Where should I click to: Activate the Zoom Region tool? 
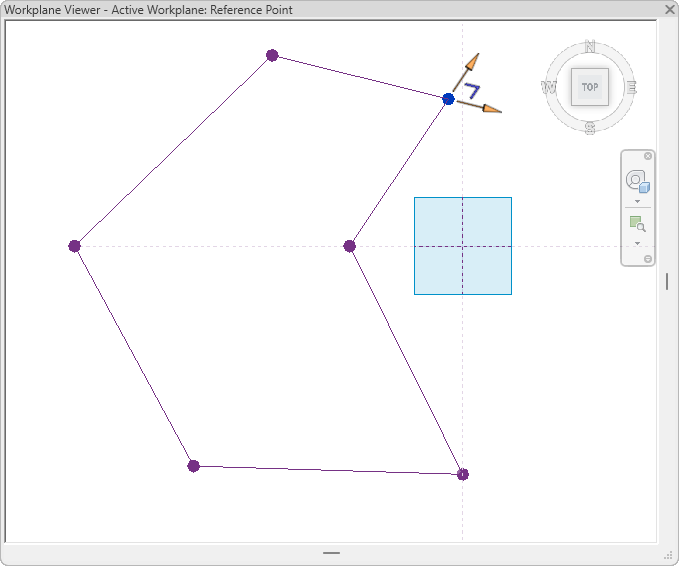tap(637, 224)
